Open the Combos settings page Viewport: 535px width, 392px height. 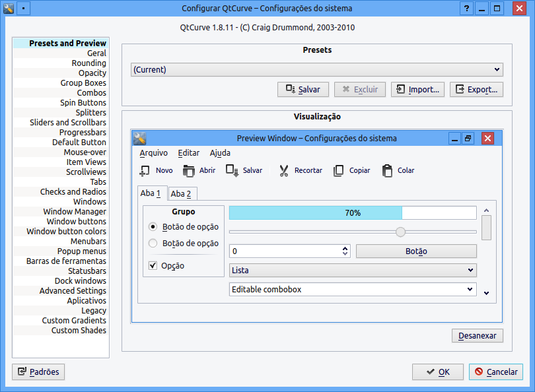pos(61,92)
